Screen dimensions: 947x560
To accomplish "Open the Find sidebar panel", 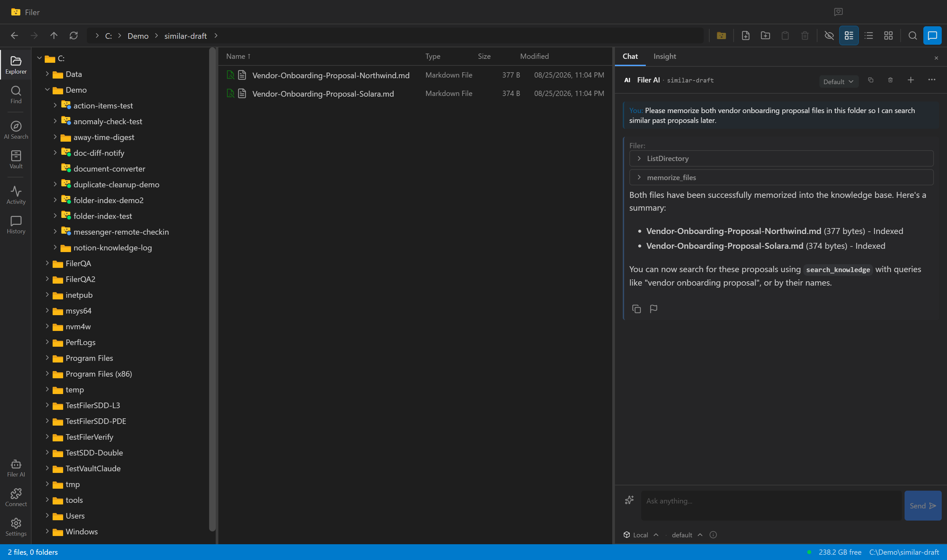I will coord(16,95).
